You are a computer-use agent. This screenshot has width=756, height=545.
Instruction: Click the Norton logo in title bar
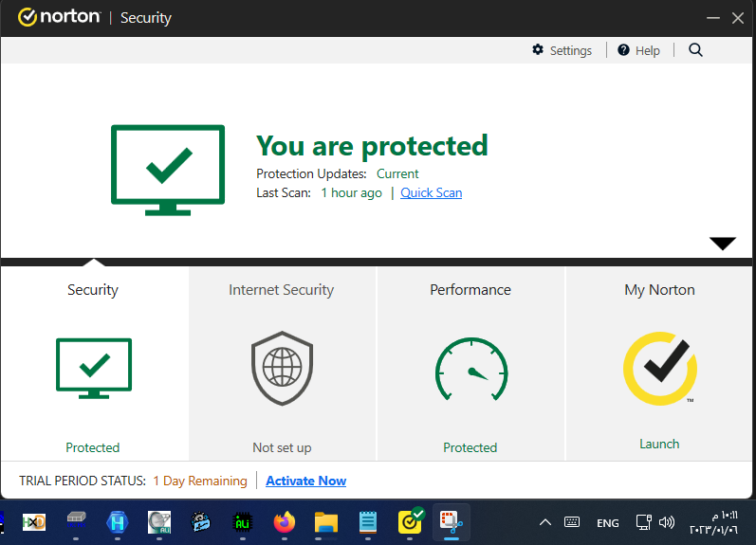pyautogui.click(x=60, y=17)
